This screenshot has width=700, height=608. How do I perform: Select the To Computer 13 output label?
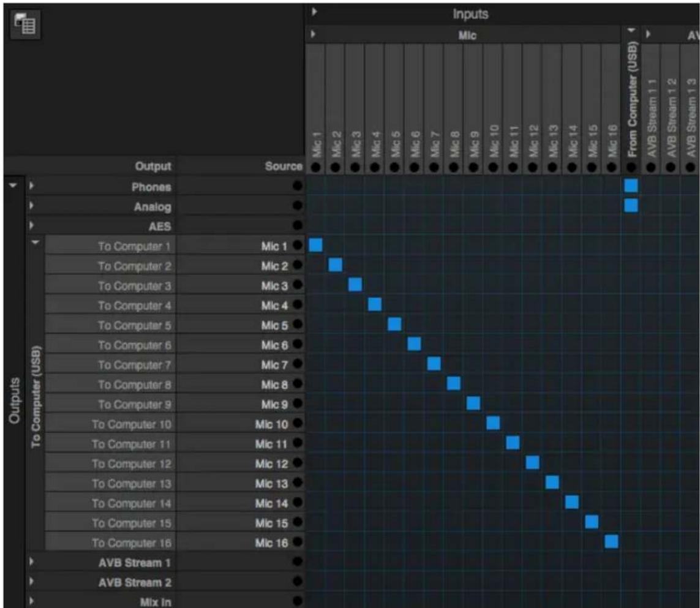click(x=131, y=484)
